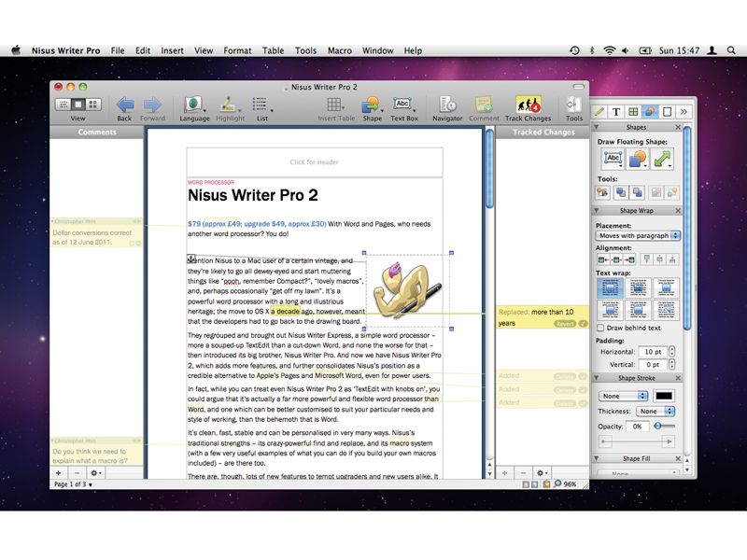Click the minus button in the Comments pane
Image resolution: width=747 pixels, height=560 pixels.
[77, 473]
